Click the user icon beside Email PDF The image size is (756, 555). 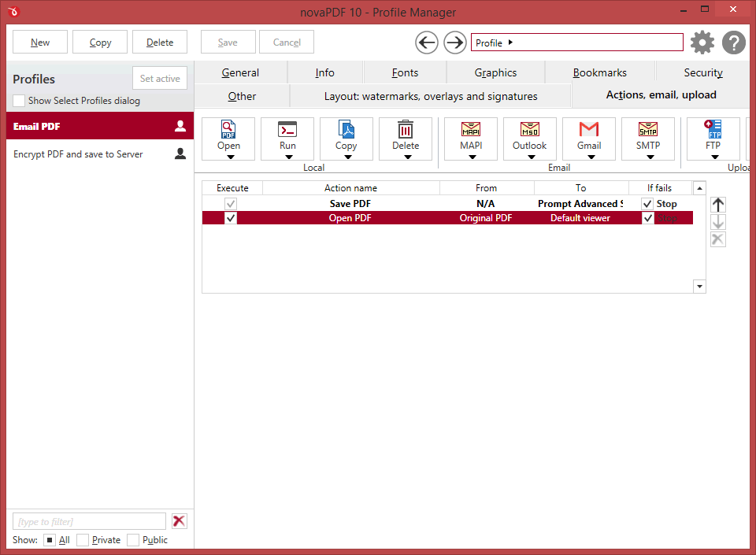180,126
